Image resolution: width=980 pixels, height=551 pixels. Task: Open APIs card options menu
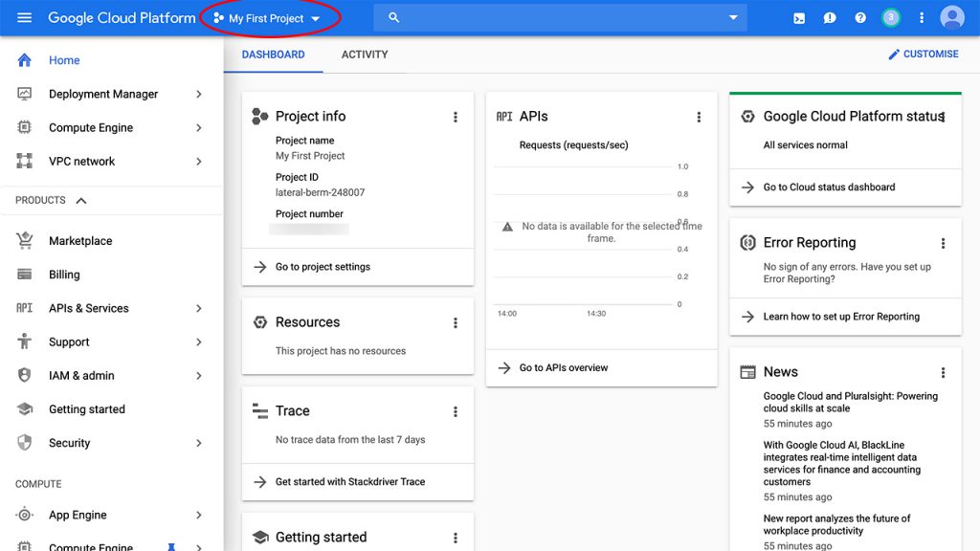click(699, 117)
